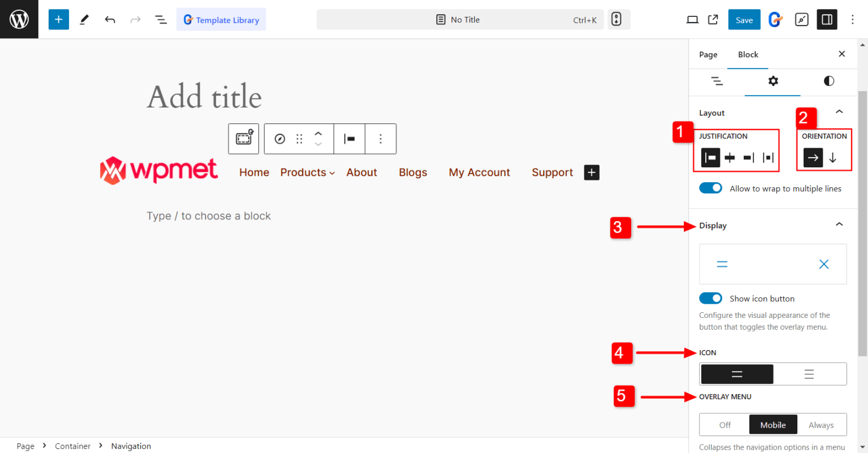Disable Allow to wrap to multiple lines
Image resolution: width=868 pixels, height=453 pixels.
pyautogui.click(x=710, y=187)
